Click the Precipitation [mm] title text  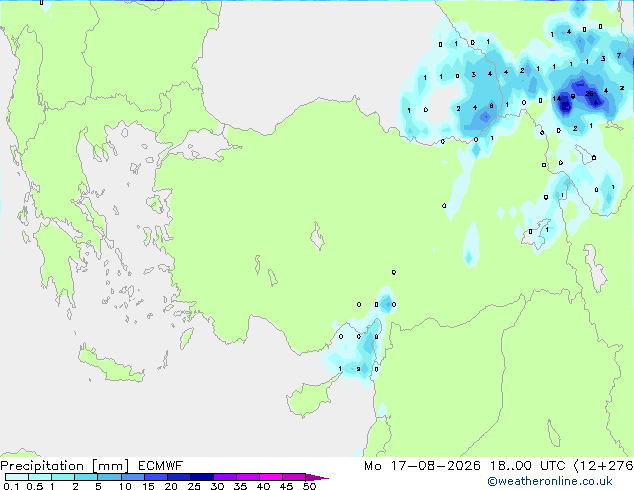pyautogui.click(x=65, y=466)
